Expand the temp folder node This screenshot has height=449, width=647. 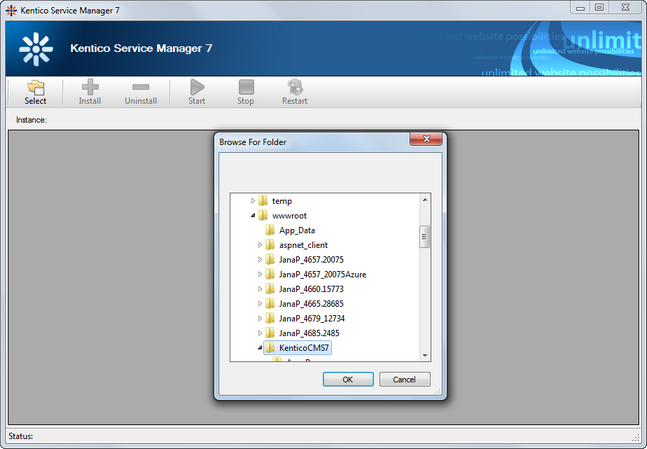253,201
